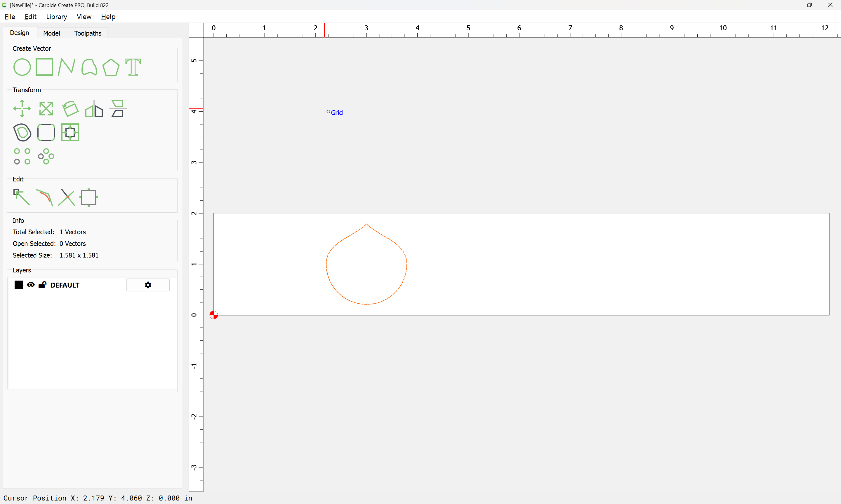Image resolution: width=841 pixels, height=504 pixels.
Task: Toggle lock on DEFAULT layer
Action: click(42, 285)
